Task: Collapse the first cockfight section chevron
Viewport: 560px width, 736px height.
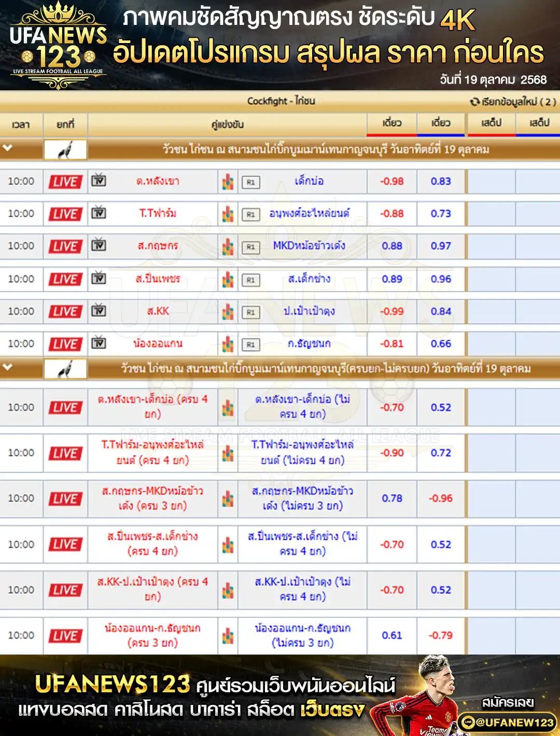Action: 7,148
